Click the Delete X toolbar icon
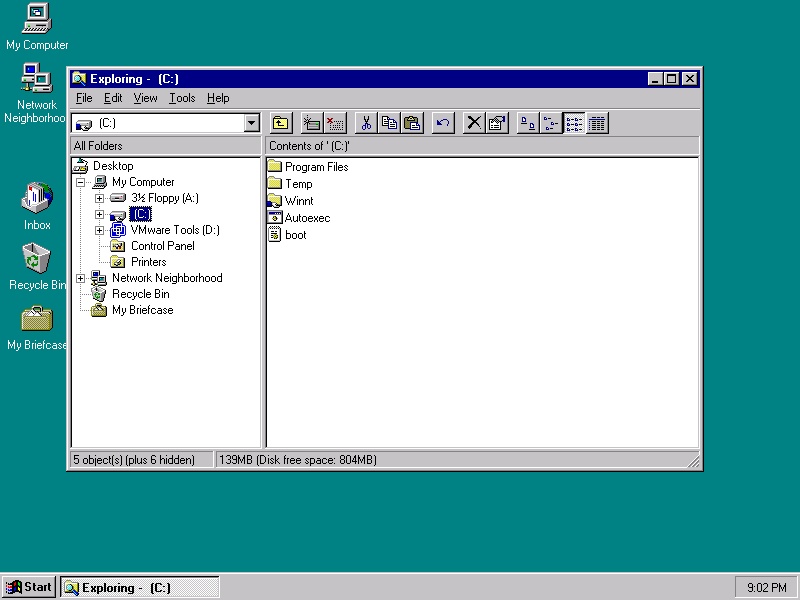 click(x=474, y=123)
